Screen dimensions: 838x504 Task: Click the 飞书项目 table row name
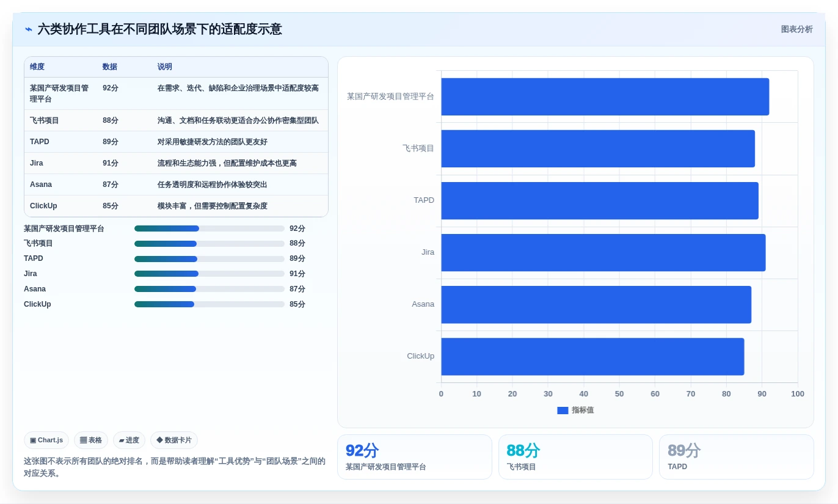tap(45, 120)
